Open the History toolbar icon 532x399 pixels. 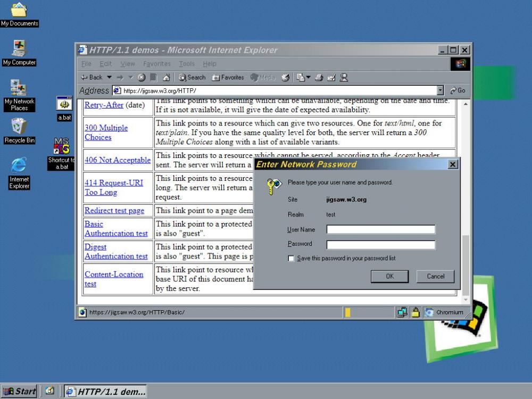point(285,78)
